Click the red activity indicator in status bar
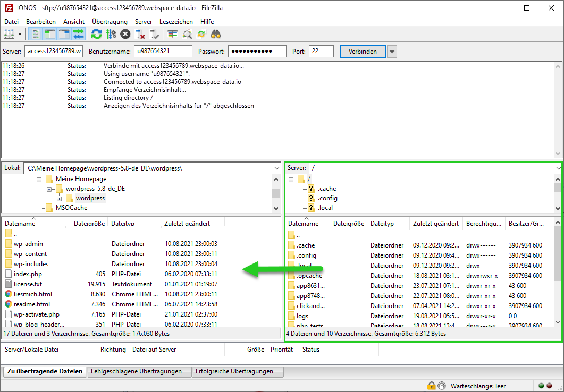This screenshot has height=392, width=564. tap(549, 386)
